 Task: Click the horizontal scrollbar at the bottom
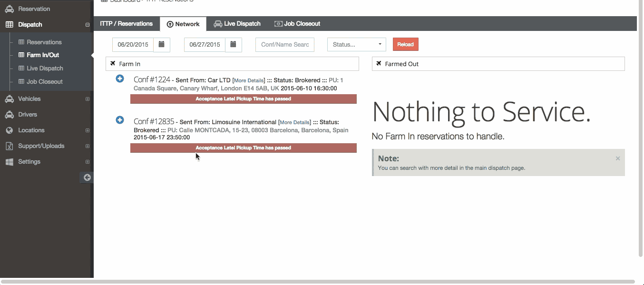318,282
